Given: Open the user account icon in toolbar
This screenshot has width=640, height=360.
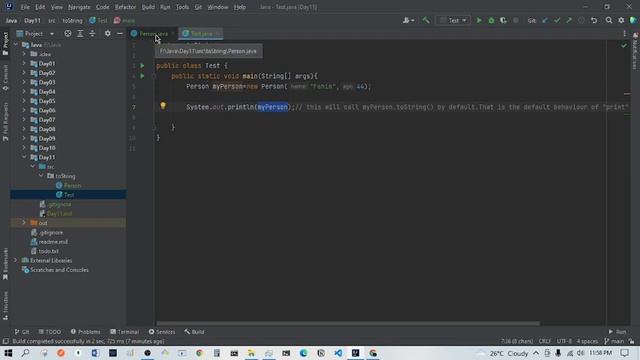Looking at the screenshot, I should (x=408, y=20).
